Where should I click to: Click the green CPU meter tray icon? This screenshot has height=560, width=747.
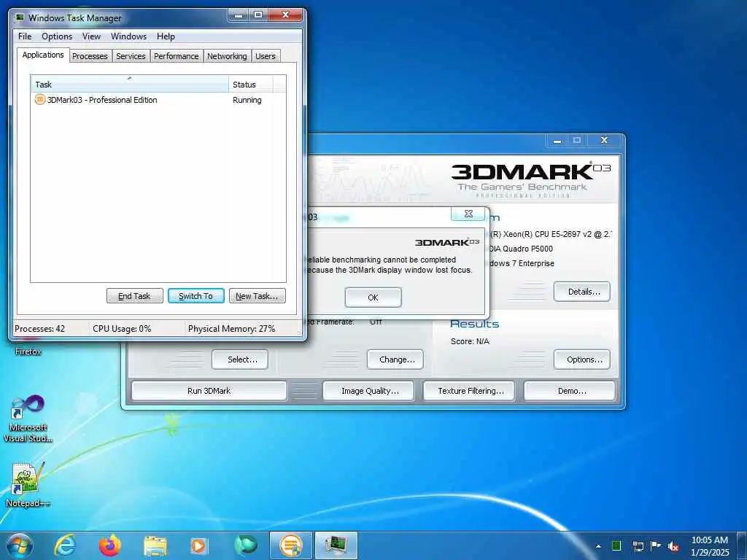point(616,545)
